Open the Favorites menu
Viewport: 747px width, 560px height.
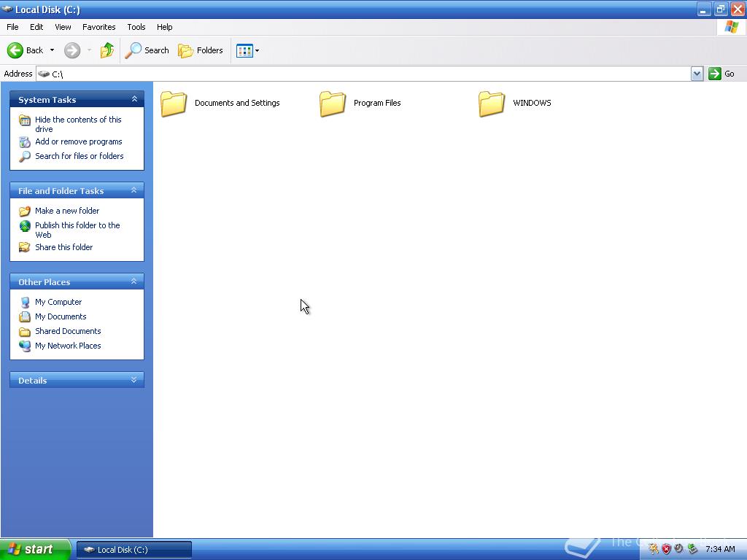tap(99, 27)
